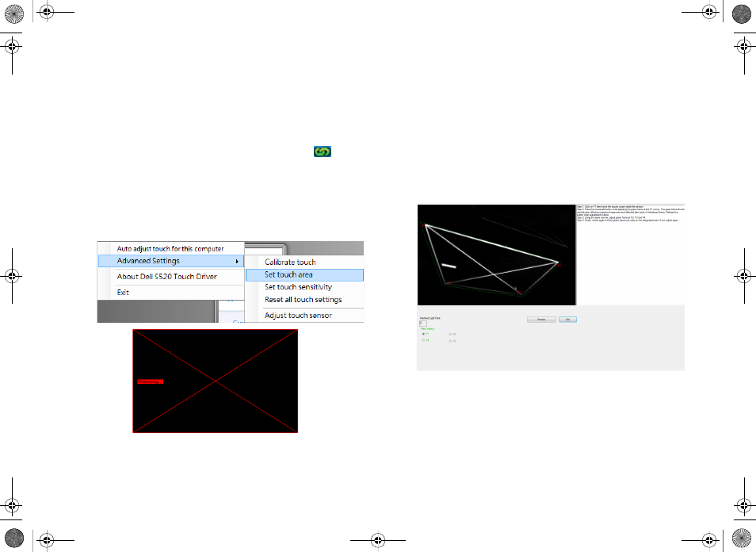Open Set touch sensitivity

(x=298, y=286)
